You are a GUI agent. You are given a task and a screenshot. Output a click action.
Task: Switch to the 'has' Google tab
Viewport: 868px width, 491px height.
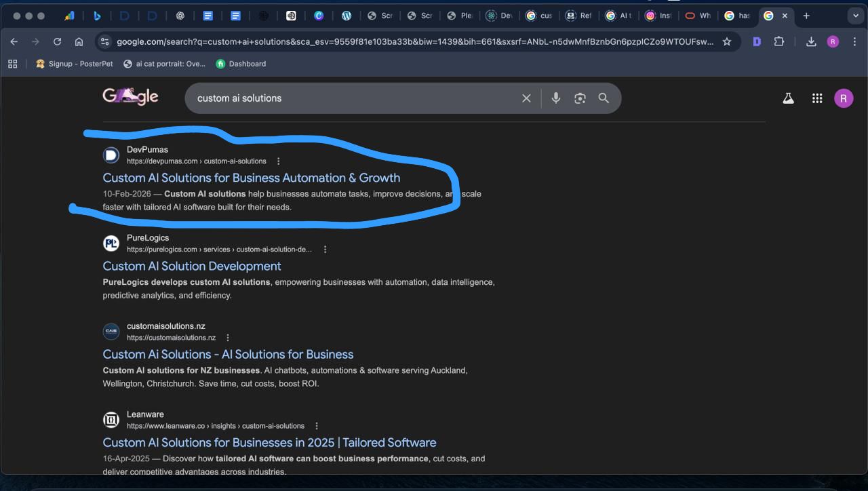(737, 16)
